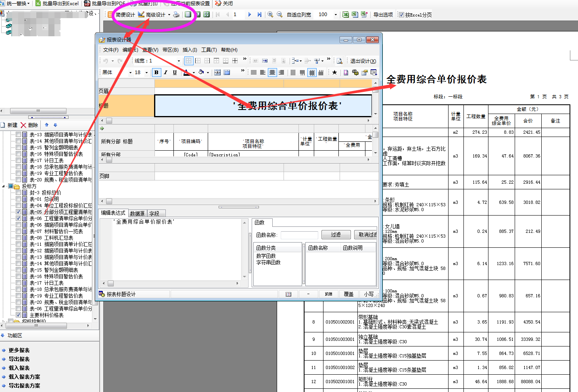Click 过滤 filter button
Screen dimensions: 578x392
coord(336,234)
